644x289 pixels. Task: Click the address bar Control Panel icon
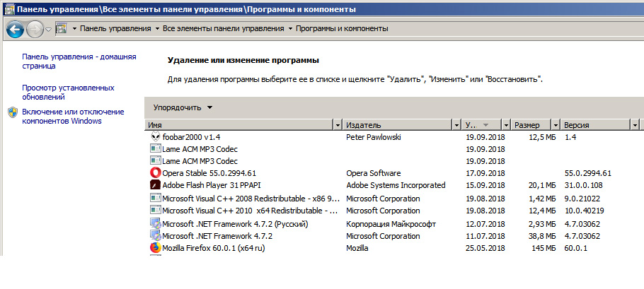point(61,29)
